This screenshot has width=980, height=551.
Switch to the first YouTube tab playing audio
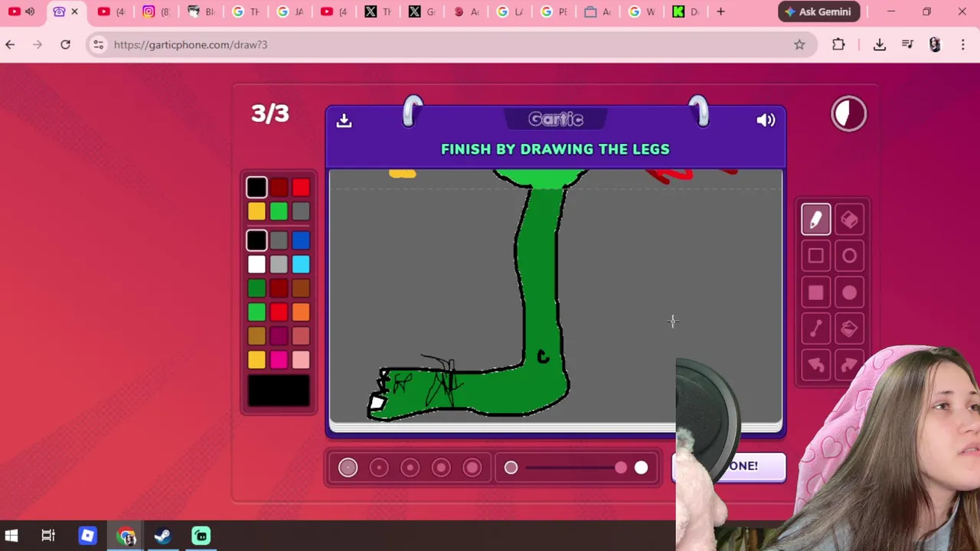pos(21,11)
